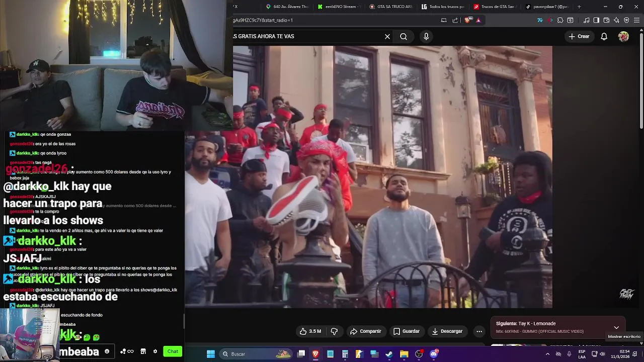The image size is (644, 362).
Task: Open the video's more actions ellipsis
Action: (479, 331)
